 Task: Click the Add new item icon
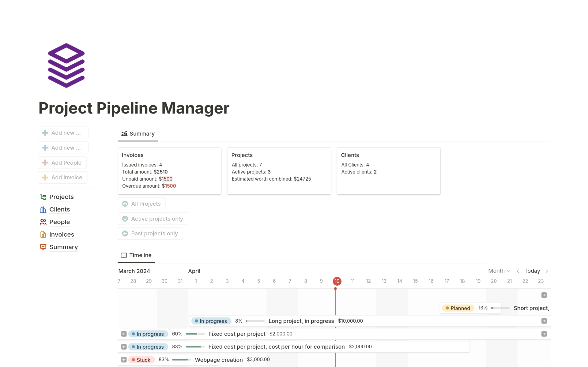tap(45, 133)
